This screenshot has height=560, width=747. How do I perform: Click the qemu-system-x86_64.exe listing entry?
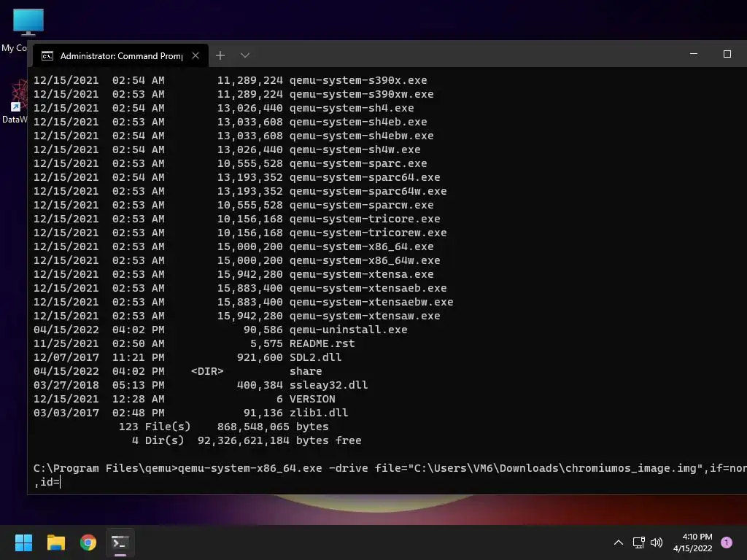pos(361,246)
